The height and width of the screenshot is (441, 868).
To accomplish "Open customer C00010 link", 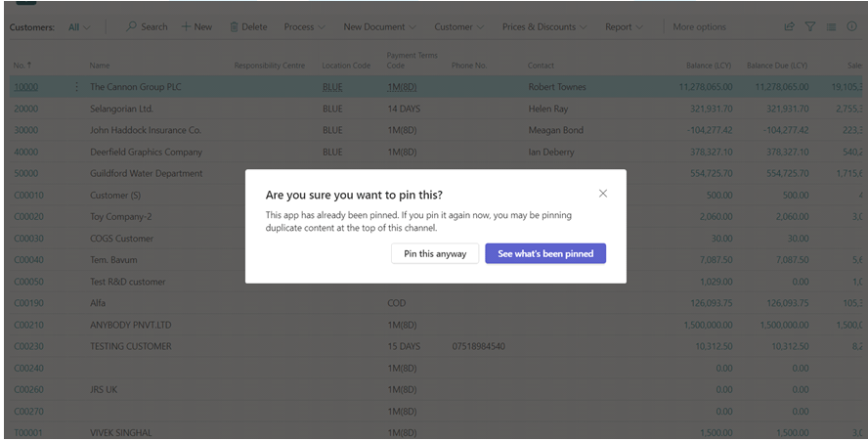I will pyautogui.click(x=28, y=195).
